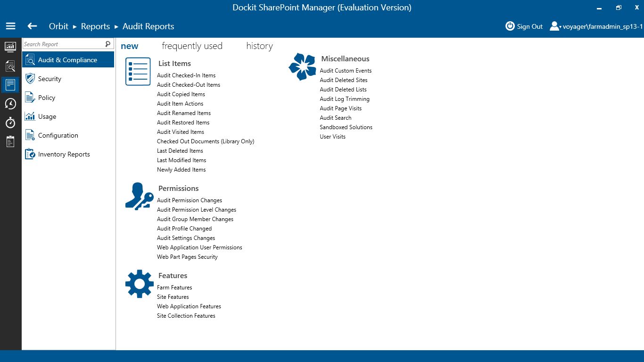Open Sandboxed Solutions report
Screen dimensions: 644x362
[x=346, y=127]
